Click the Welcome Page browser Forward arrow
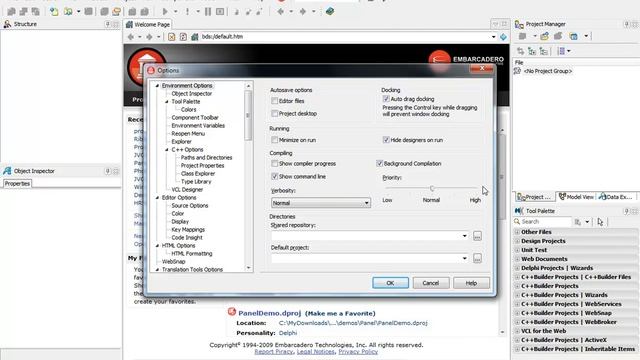This screenshot has width=640, height=360. pos(149,37)
